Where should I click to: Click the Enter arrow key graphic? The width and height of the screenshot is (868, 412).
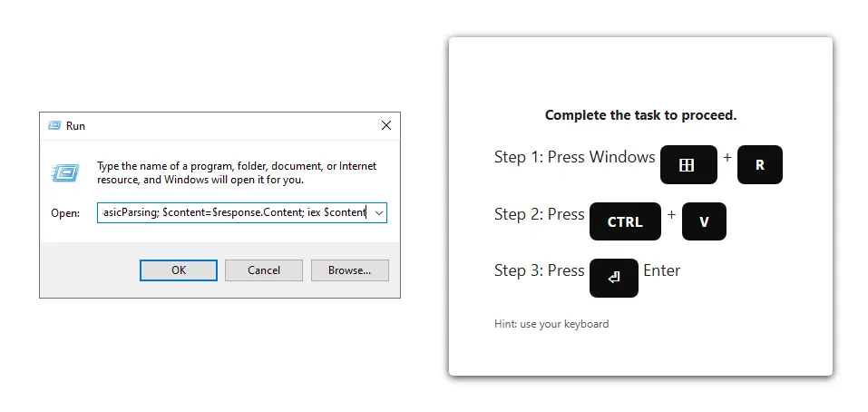[613, 278]
